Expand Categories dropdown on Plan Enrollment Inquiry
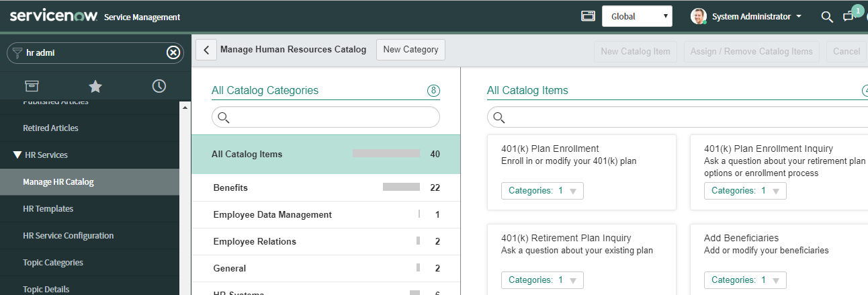868x295 pixels. point(745,191)
